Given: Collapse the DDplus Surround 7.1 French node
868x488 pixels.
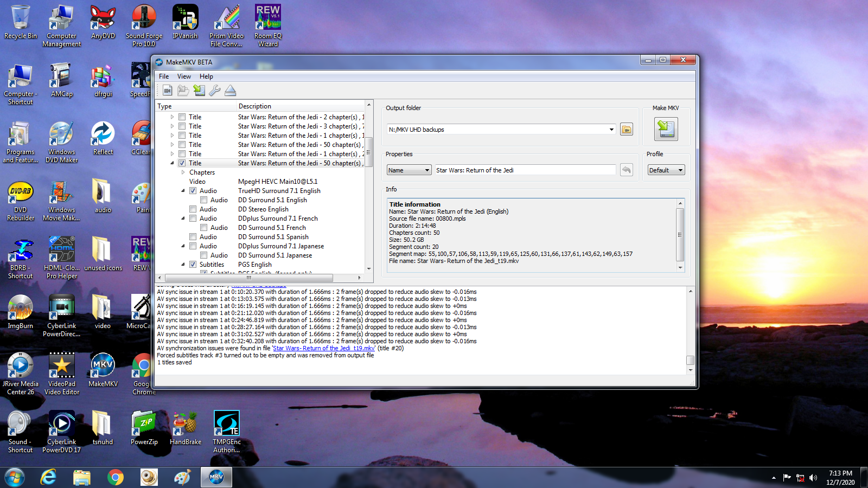Looking at the screenshot, I should [x=183, y=219].
